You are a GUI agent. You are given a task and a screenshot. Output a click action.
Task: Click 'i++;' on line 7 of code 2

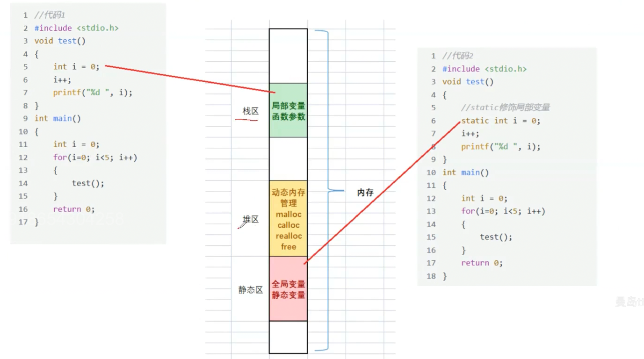point(470,133)
